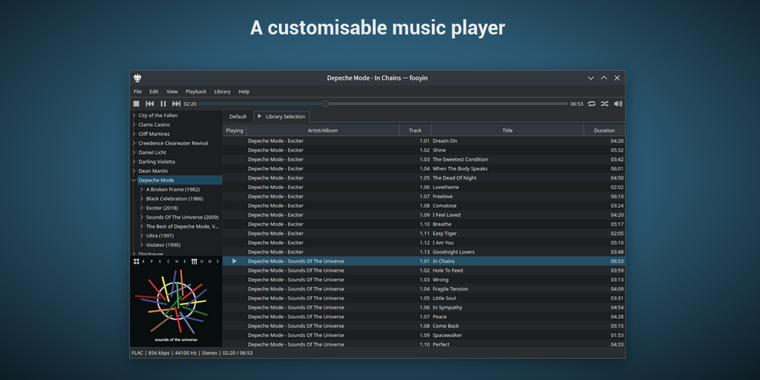This screenshot has height=380, width=760.
Task: Expand Creedence Clearwater Revival artist
Action: [x=134, y=143]
